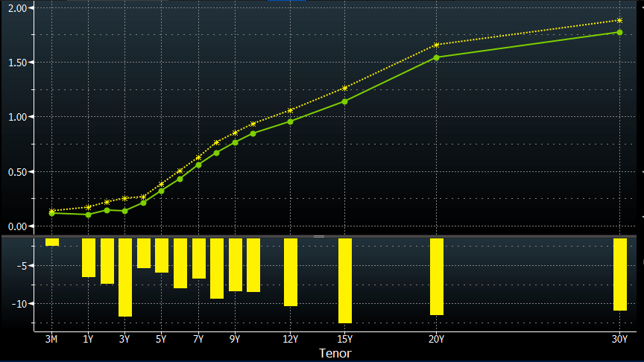Select the yellow dotted 20Y data marker

tap(436, 45)
